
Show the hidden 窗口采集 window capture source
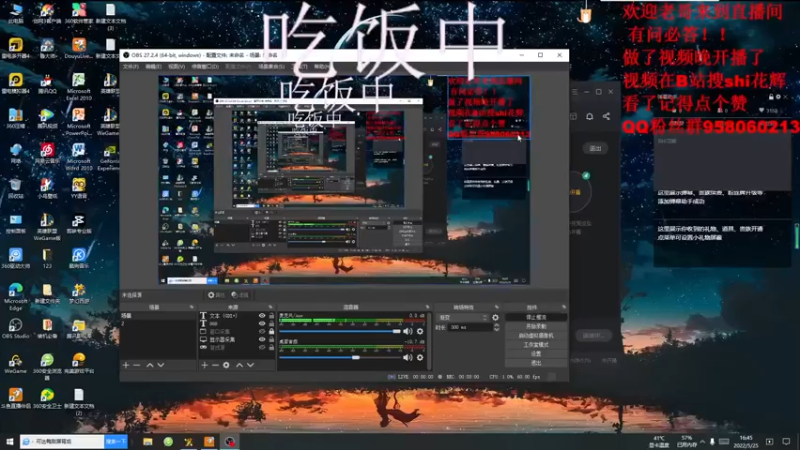[x=262, y=332]
